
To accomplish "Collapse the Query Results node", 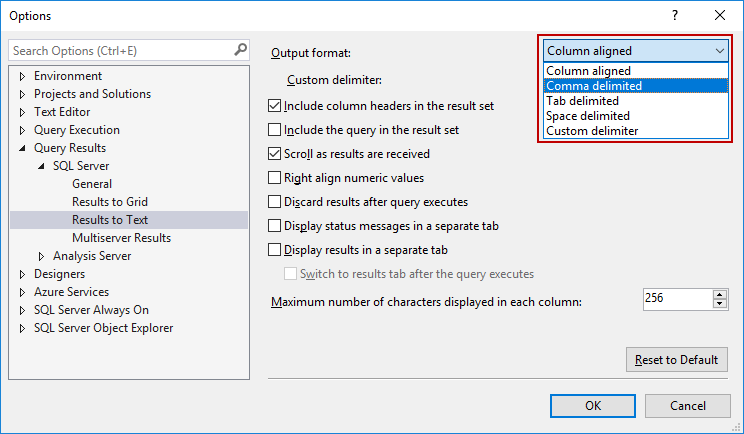I will pyautogui.click(x=23, y=148).
